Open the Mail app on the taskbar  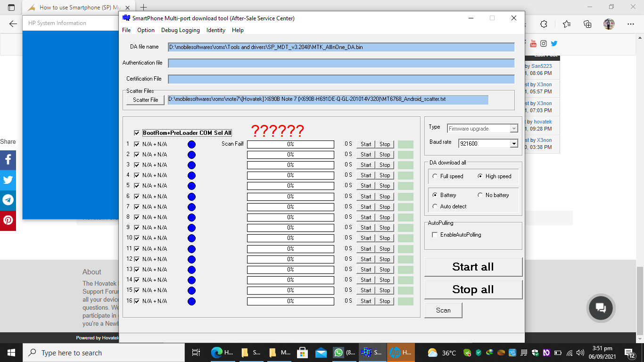pos(322,353)
